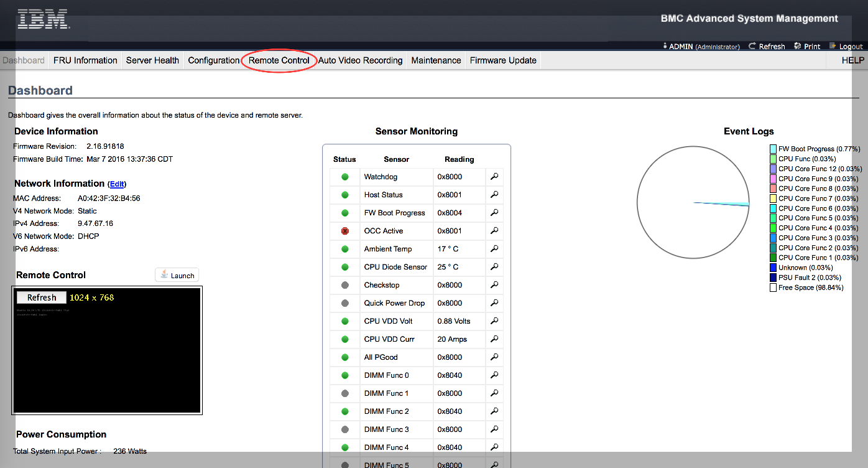
Task: Open magnifier details for Host Status sensor
Action: click(494, 195)
